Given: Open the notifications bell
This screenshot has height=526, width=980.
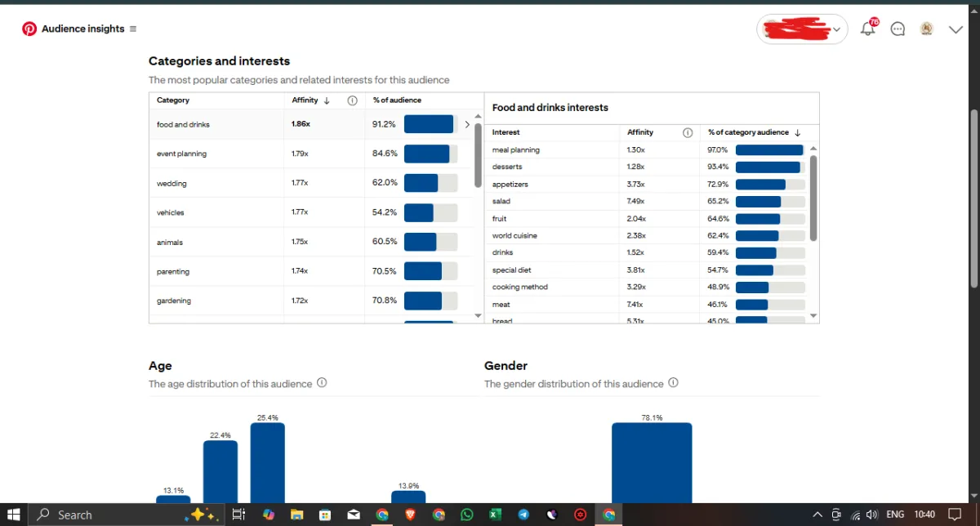Looking at the screenshot, I should (x=870, y=29).
